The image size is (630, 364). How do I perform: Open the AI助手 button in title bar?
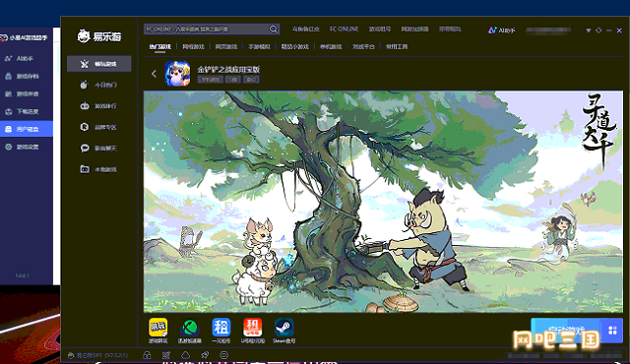click(501, 30)
